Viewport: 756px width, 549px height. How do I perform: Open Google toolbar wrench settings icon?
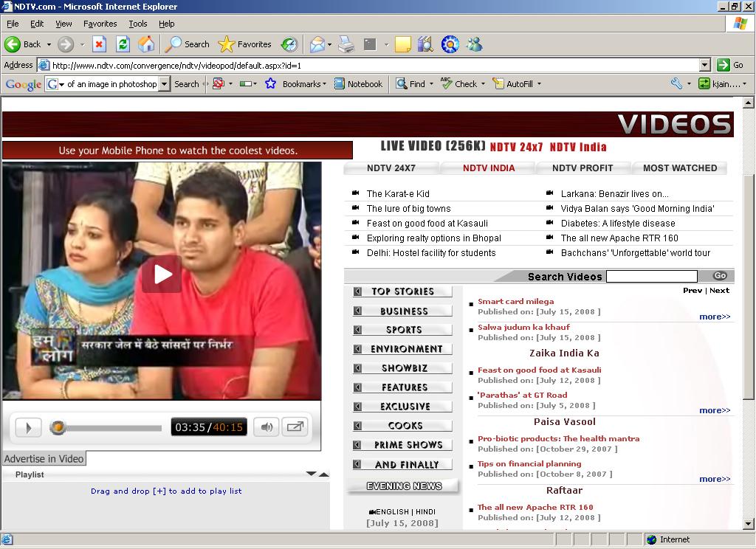tap(676, 84)
